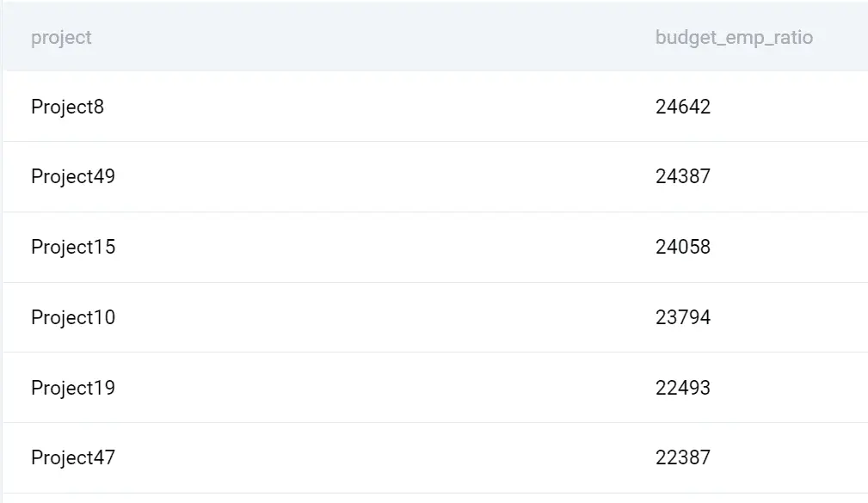Click the 22493 ratio value
This screenshot has width=868, height=503.
click(683, 388)
